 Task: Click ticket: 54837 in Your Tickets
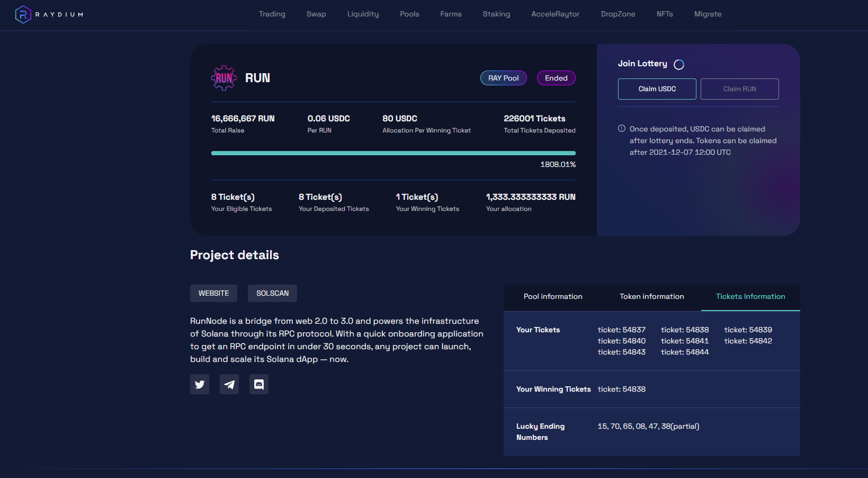(x=622, y=330)
